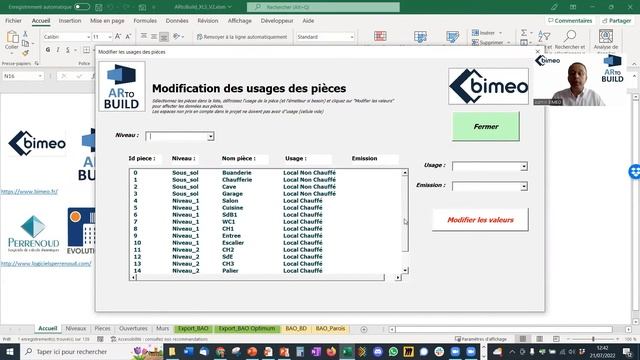Click the zoom slider in status bar
The width and height of the screenshot is (640, 360).
593,339
